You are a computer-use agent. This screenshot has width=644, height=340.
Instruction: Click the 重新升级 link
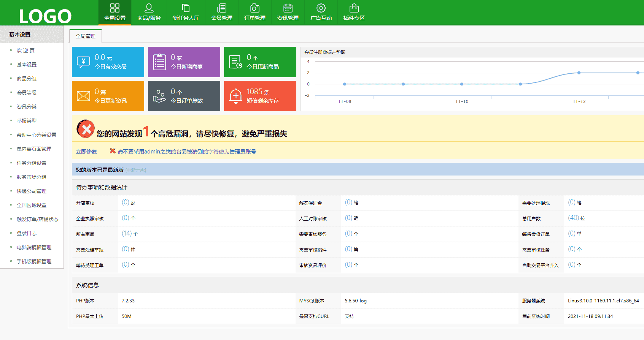click(136, 170)
